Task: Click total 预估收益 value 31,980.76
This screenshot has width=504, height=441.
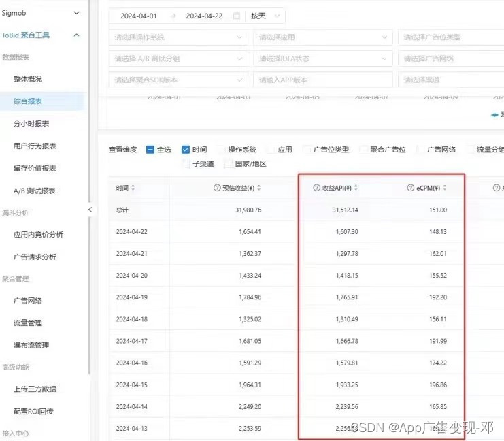Action: tap(248, 210)
